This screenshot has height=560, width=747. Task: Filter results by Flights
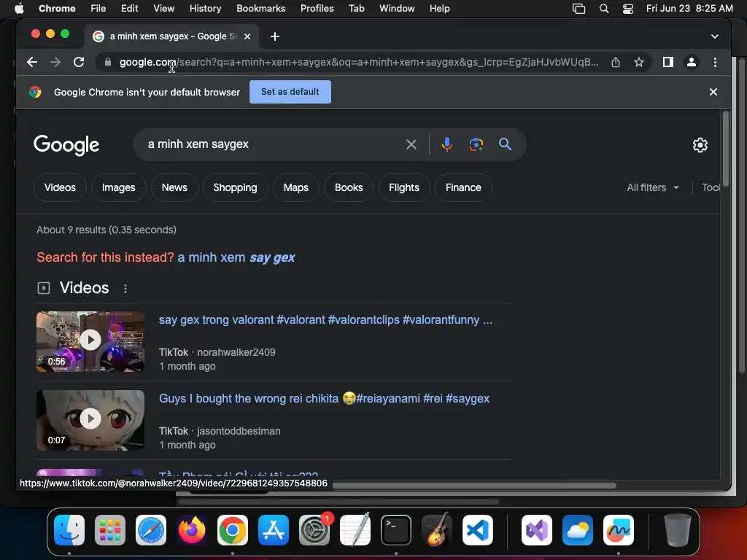click(x=404, y=187)
